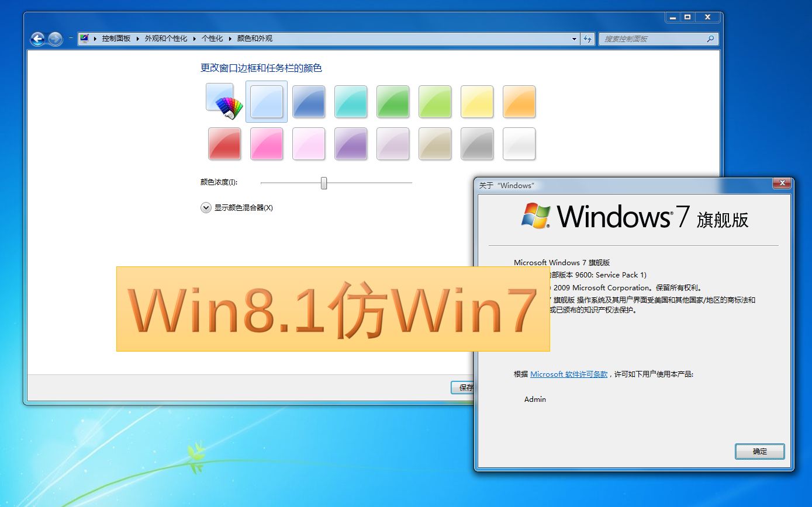Select 外观和个性化 breadcrumb
Image resolution: width=812 pixels, height=507 pixels.
[x=166, y=39]
